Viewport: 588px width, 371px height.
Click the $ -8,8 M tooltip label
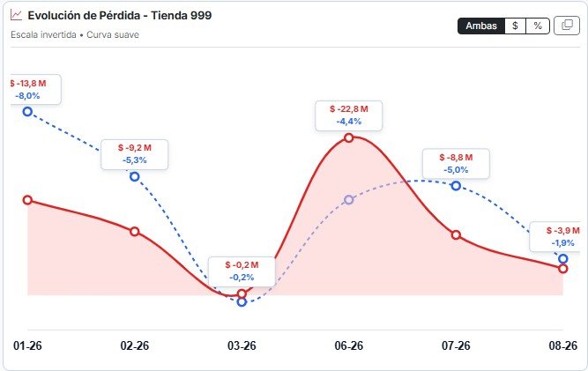pos(456,158)
